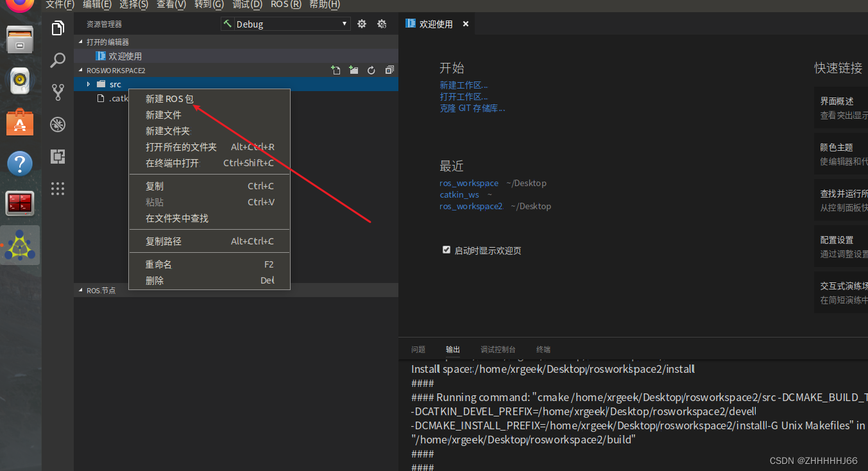Open the 文件(F) menu

click(60, 4)
